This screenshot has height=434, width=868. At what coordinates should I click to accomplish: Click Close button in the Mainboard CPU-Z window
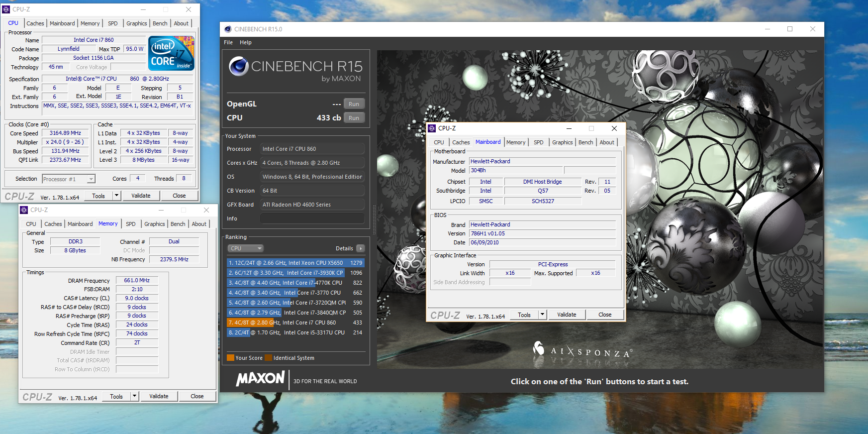tap(605, 315)
